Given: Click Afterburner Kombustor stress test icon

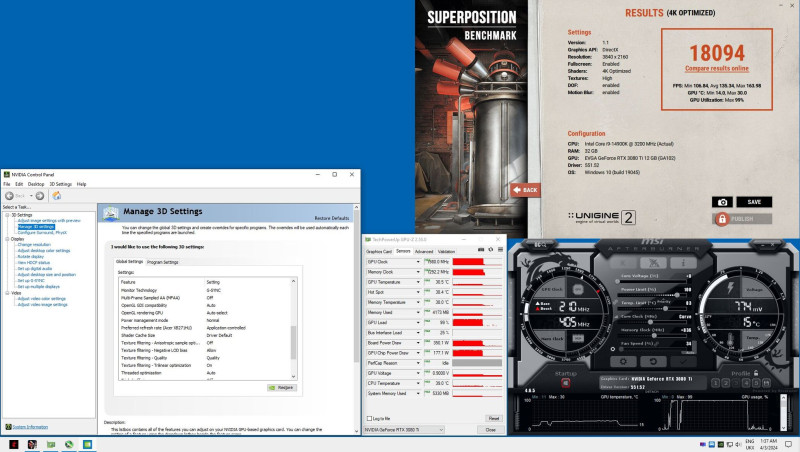Looking at the screenshot, I should (653, 263).
